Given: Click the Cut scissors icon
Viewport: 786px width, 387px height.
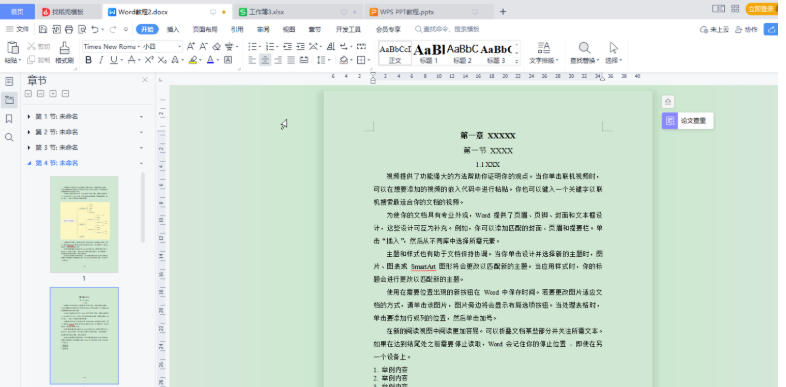Looking at the screenshot, I should (x=31, y=46).
